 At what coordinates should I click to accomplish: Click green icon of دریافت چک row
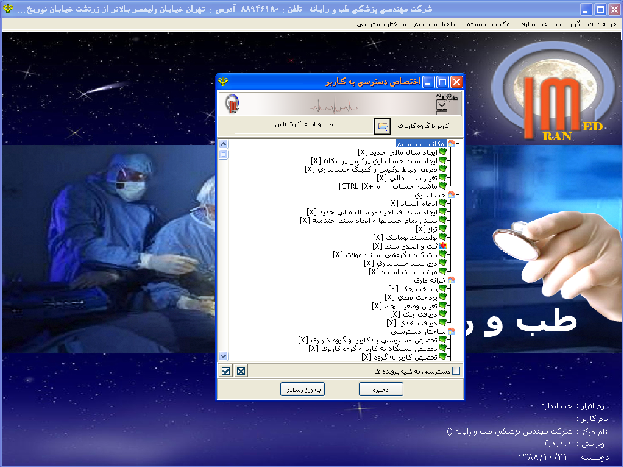[x=443, y=314]
